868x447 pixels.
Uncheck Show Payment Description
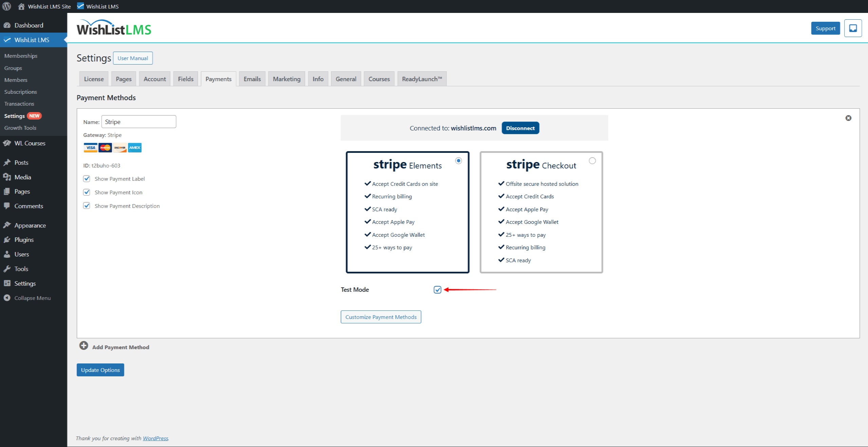87,205
